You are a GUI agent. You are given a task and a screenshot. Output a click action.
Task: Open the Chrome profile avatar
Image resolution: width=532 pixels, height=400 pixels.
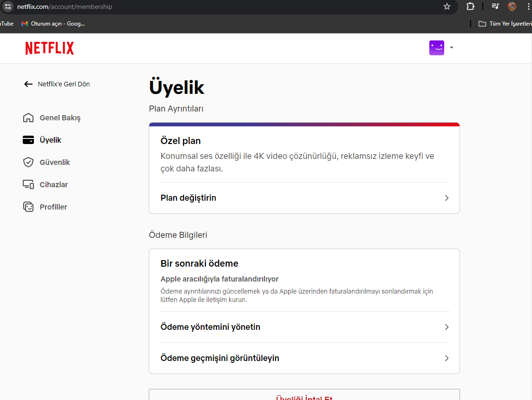pyautogui.click(x=512, y=6)
